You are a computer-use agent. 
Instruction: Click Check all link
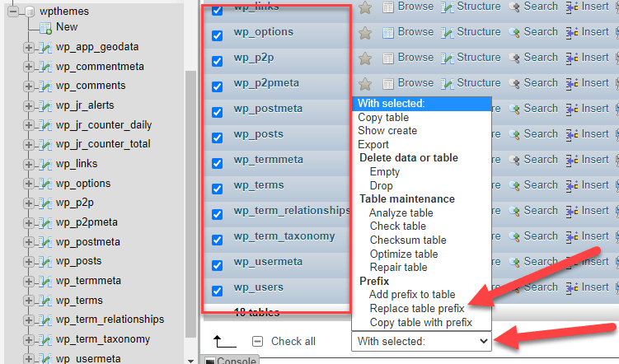293,342
